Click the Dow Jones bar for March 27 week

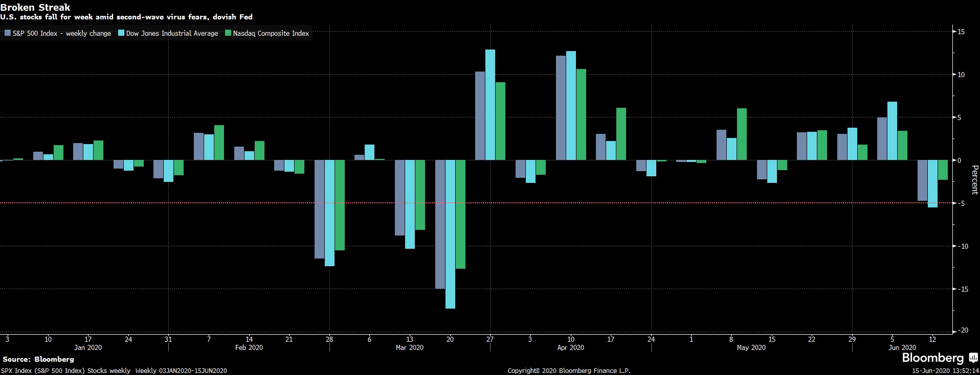(490, 105)
